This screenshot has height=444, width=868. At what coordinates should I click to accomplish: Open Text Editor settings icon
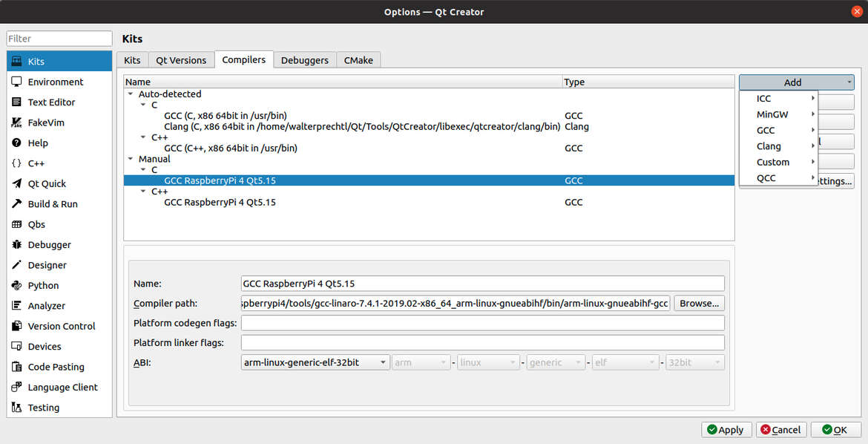tap(16, 102)
